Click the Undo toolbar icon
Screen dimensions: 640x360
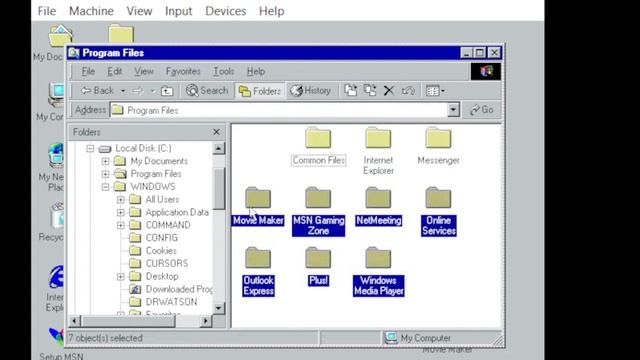[408, 91]
